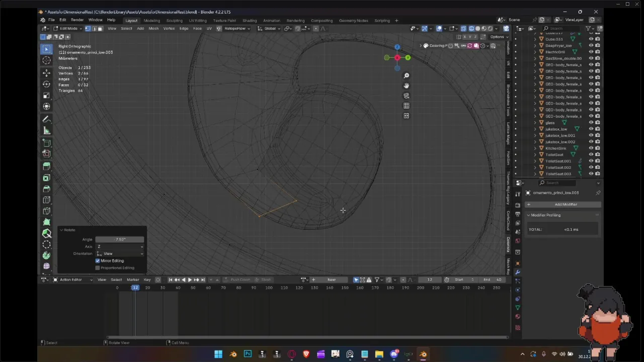Hide the KitchenSink object eye icon
Image resolution: width=644 pixels, height=362 pixels.
click(591, 148)
